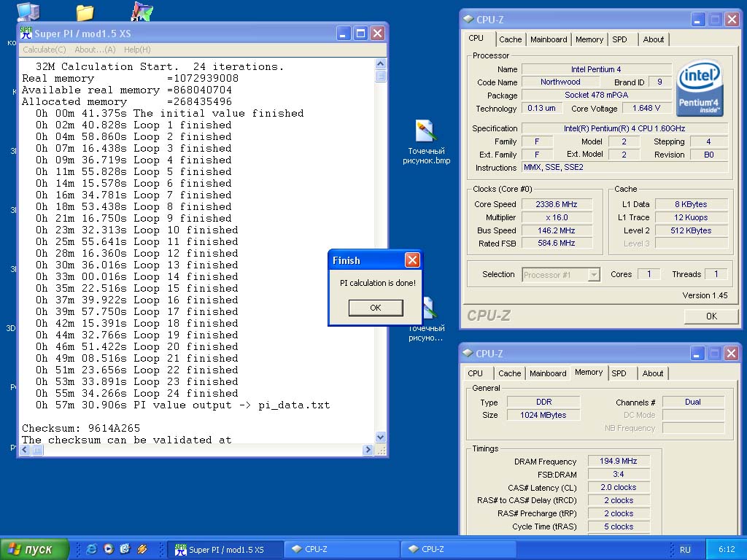The image size is (747, 560).
Task: Switch to first CPU-Z taskbar button
Action: coord(341,550)
